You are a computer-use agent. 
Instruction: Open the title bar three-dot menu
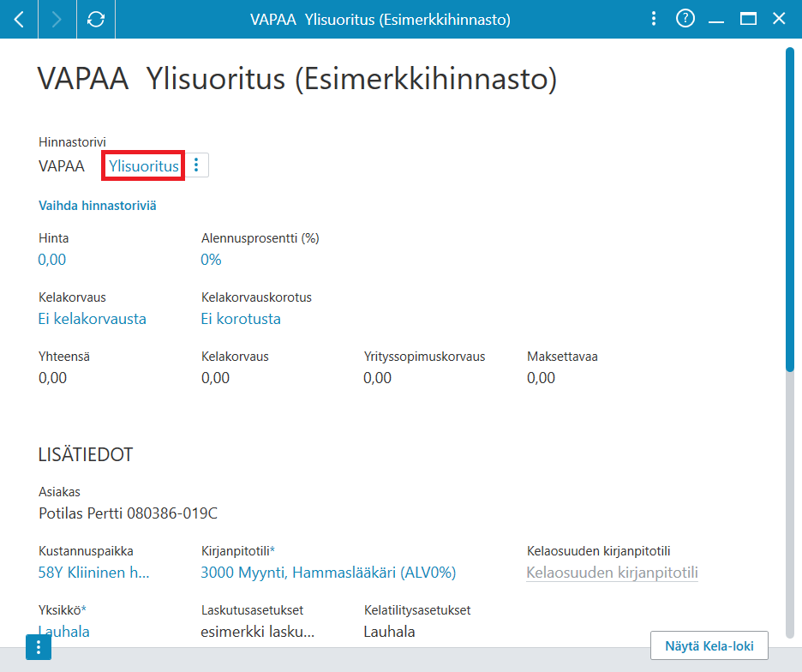653,19
